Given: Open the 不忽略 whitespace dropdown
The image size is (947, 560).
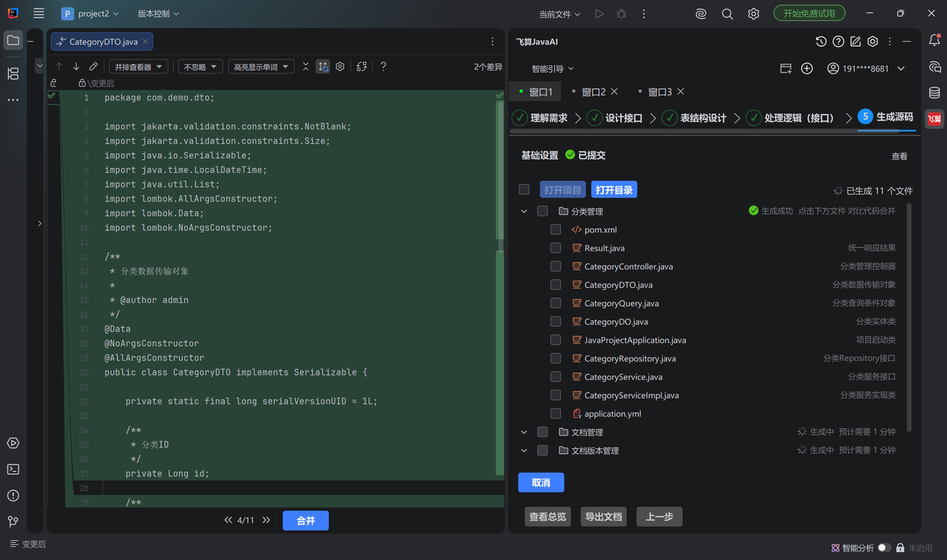Looking at the screenshot, I should (200, 67).
